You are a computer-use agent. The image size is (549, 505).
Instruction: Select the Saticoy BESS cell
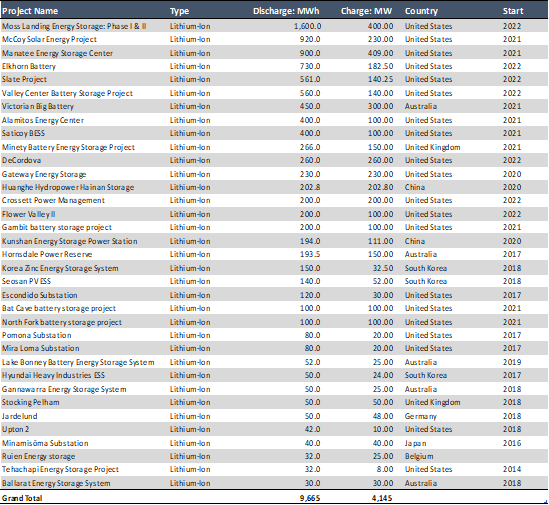(23, 133)
